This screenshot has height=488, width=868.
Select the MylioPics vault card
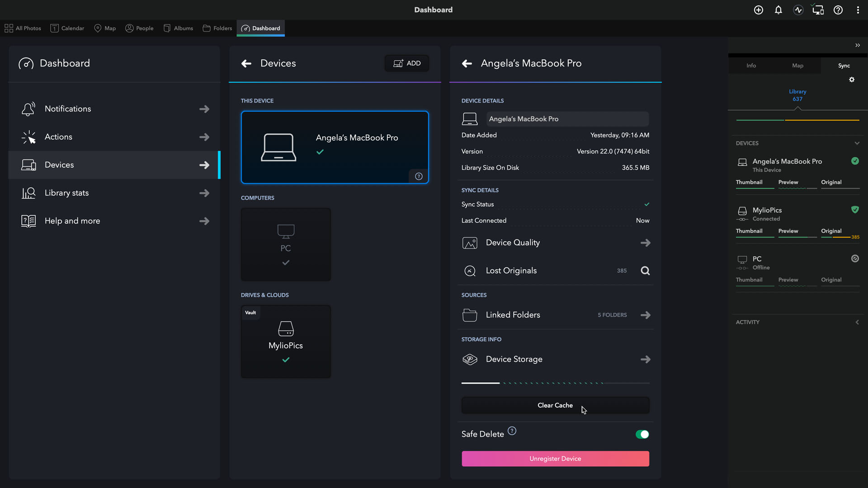point(286,342)
